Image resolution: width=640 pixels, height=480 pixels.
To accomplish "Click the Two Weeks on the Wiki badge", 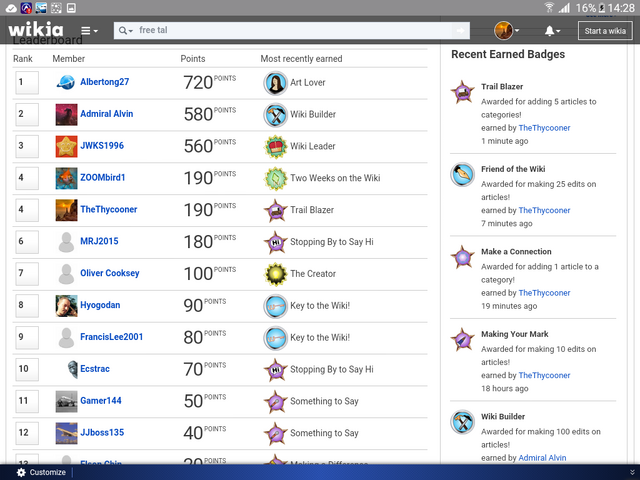I will coord(276,178).
